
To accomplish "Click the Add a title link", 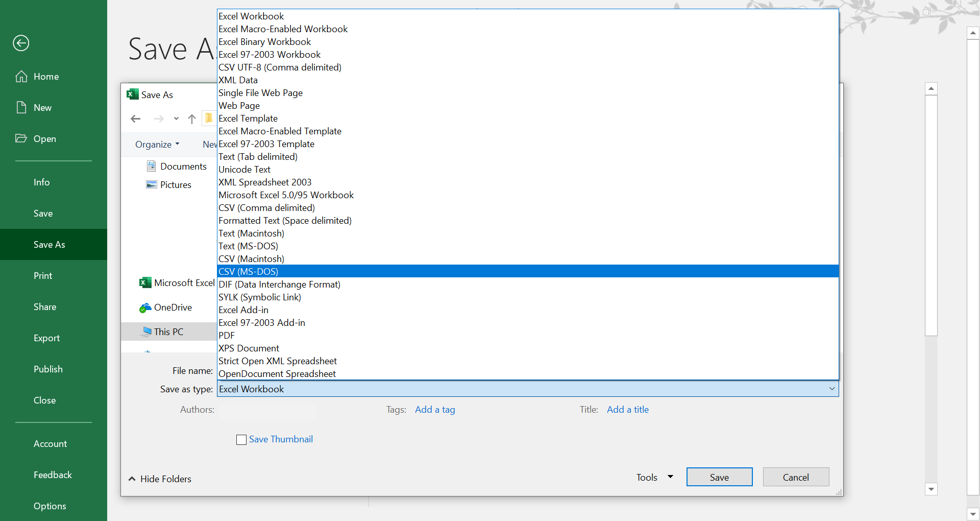I will (x=628, y=410).
